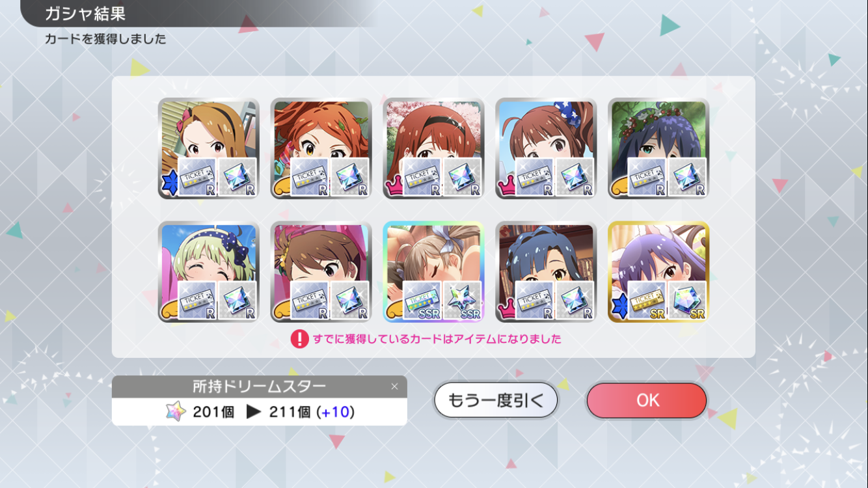Open the flower-crown dark-haired girl card

(x=658, y=148)
